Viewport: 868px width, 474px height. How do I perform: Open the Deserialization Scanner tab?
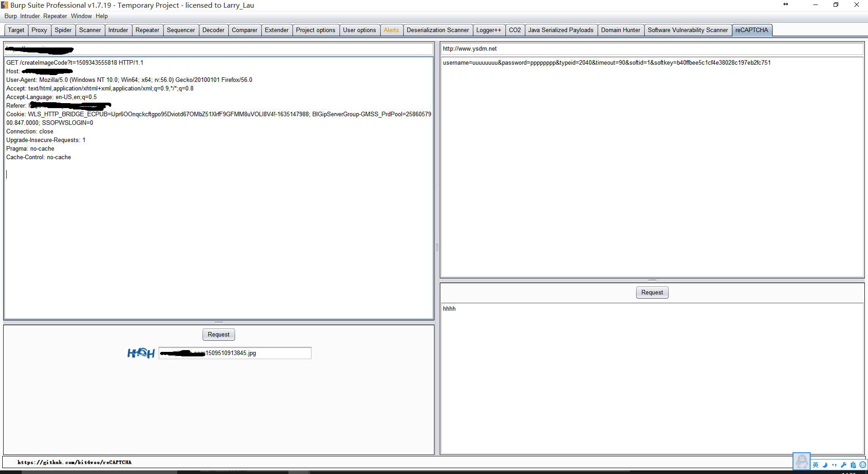[438, 30]
